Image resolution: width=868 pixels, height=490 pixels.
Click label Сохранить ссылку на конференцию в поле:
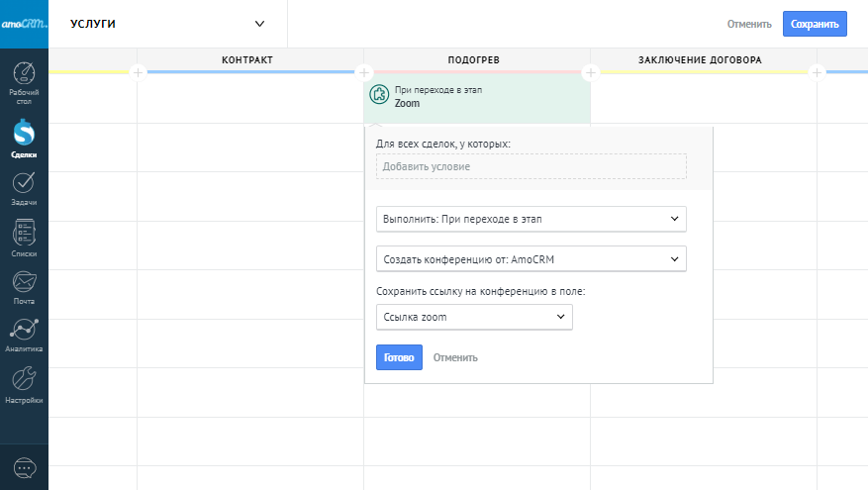pyautogui.click(x=480, y=291)
